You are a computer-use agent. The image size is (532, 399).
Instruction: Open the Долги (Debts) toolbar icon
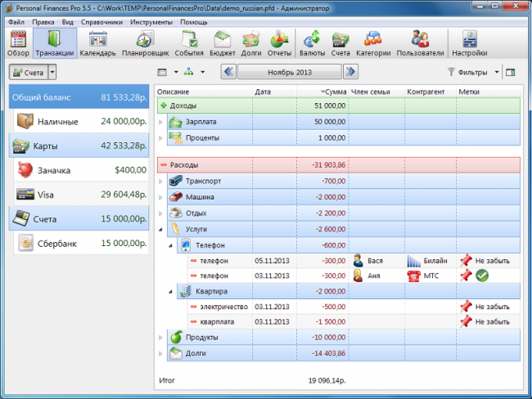point(251,43)
